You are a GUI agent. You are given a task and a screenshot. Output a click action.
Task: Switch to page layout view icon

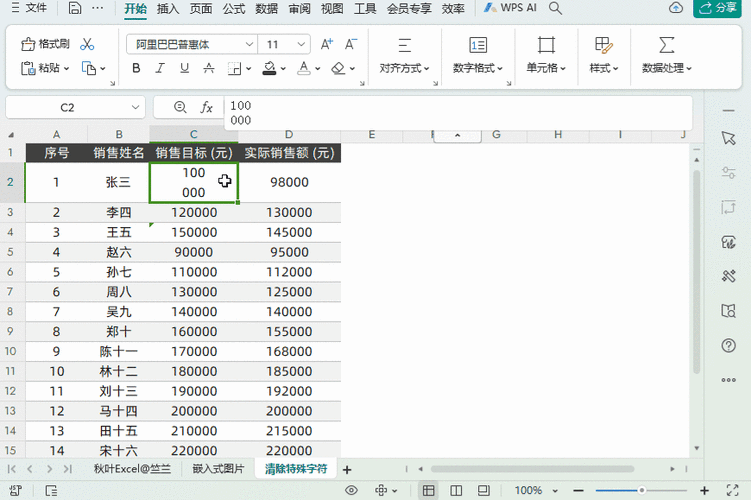(484, 490)
